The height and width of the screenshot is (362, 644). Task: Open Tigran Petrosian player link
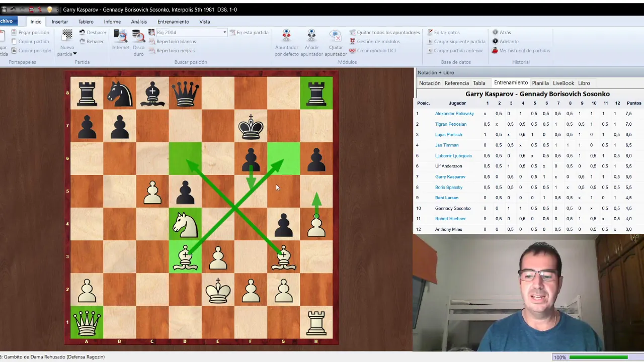451,124
